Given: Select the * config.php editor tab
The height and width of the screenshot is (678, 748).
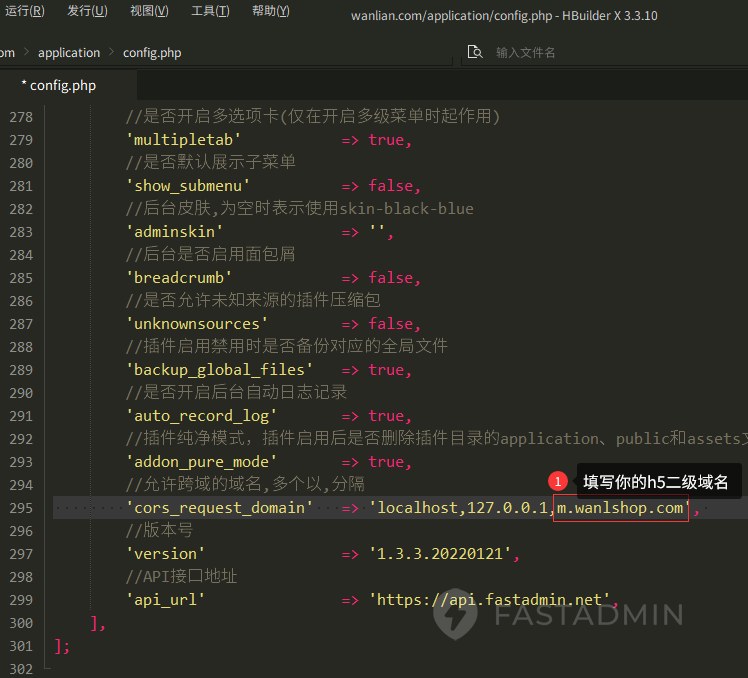Looking at the screenshot, I should click(x=59, y=85).
